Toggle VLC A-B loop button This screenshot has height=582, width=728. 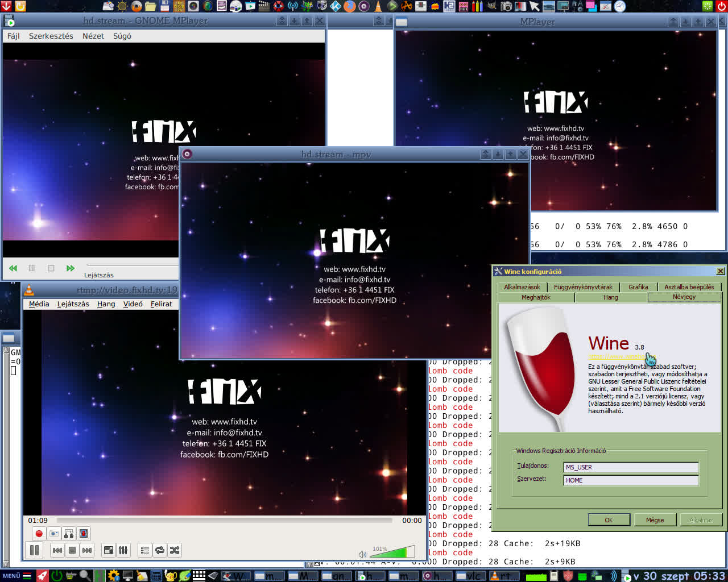[69, 534]
